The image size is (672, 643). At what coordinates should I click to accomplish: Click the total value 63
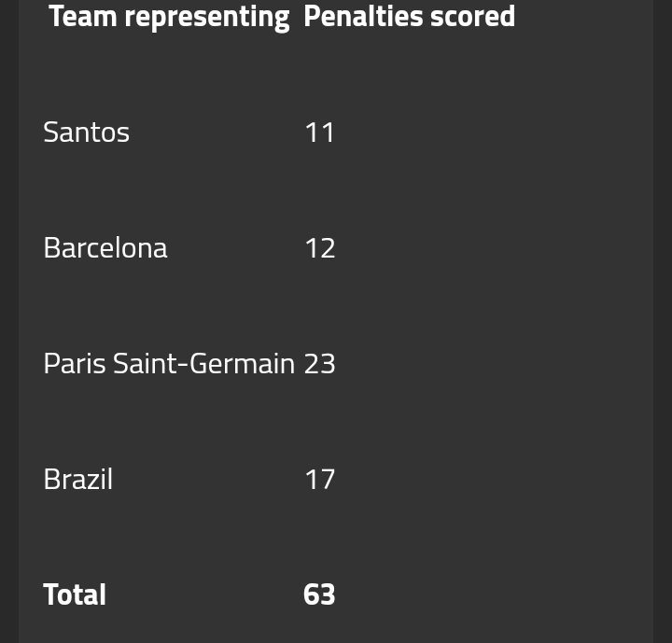tap(319, 595)
